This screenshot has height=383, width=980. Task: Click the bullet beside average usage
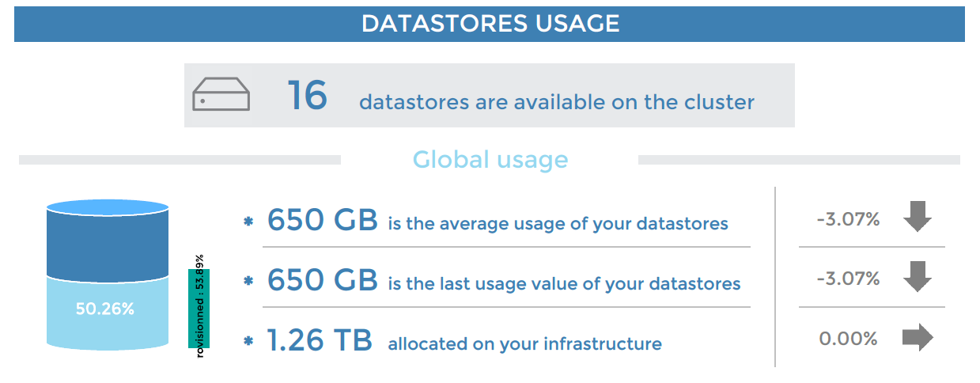click(x=248, y=222)
